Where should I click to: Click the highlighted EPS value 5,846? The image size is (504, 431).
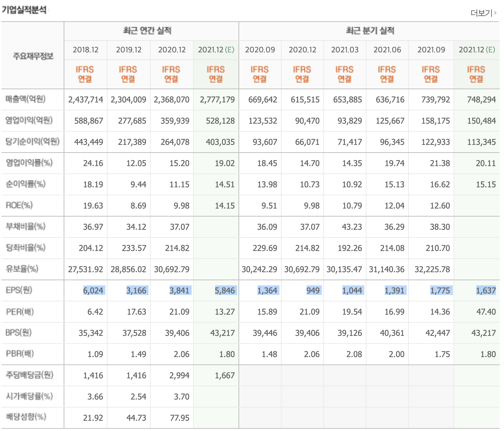click(225, 291)
